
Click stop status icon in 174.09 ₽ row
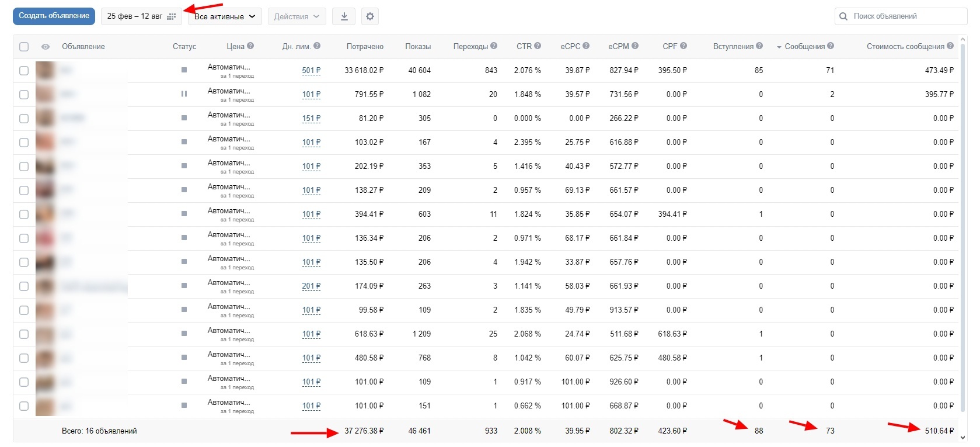(184, 286)
